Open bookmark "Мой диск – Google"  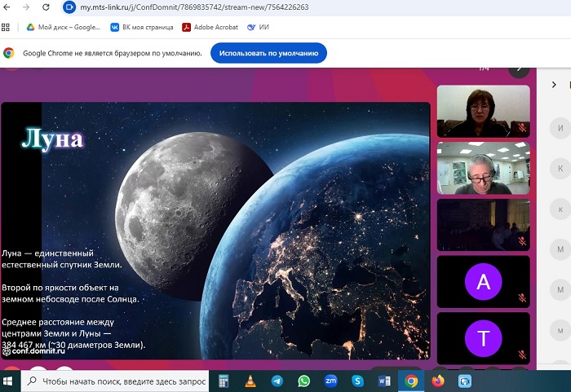tap(64, 27)
